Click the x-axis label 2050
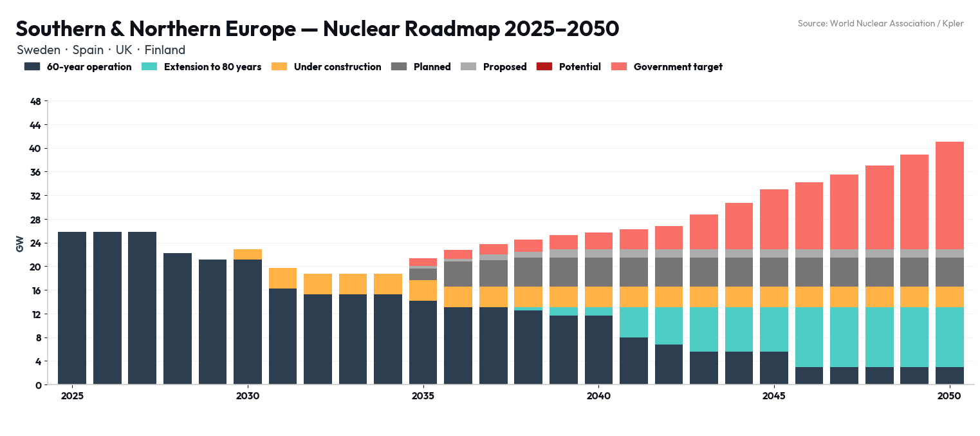This screenshot has height=436, width=980. 950,396
